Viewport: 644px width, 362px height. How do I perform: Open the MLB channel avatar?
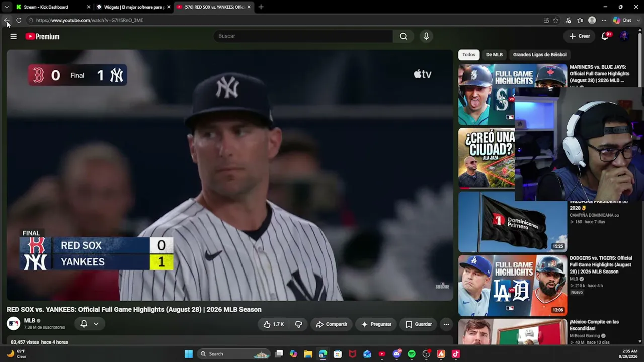tap(14, 324)
